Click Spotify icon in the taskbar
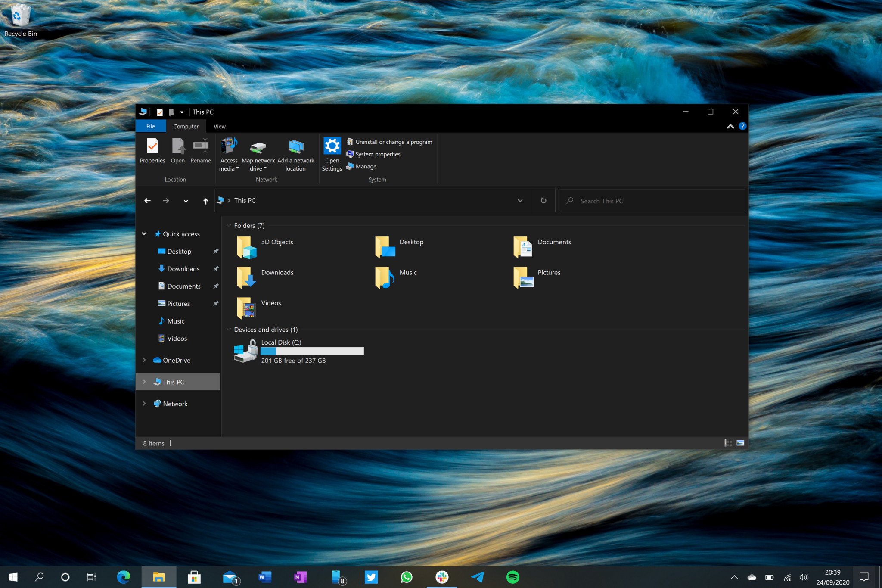The image size is (882, 588). pos(512,576)
